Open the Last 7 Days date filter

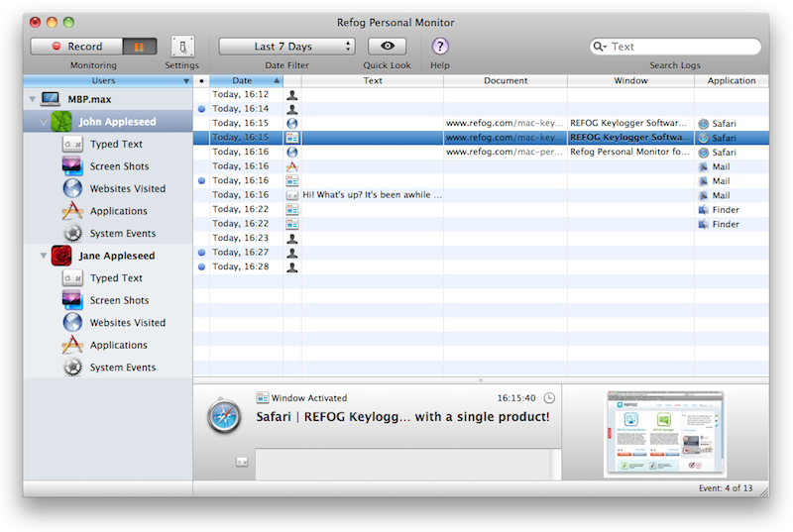coord(286,47)
